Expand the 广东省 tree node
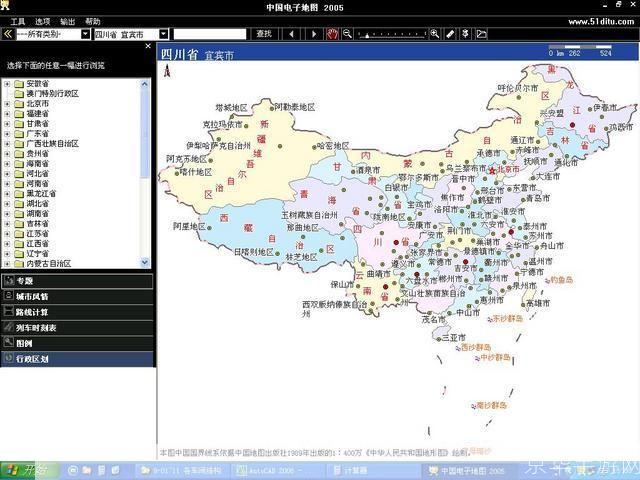The height and width of the screenshot is (480, 640). click(x=7, y=134)
